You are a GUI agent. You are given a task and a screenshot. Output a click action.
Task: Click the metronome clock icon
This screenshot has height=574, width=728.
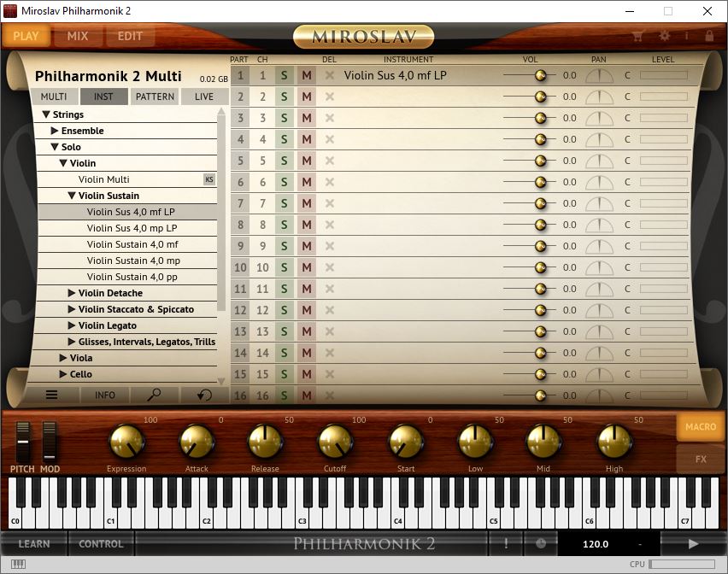click(541, 543)
